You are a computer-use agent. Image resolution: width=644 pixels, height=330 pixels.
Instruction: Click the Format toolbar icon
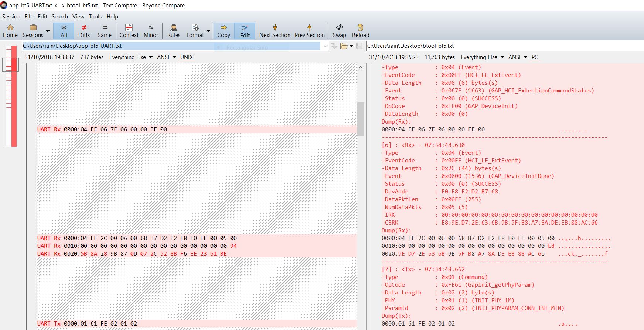pos(195,31)
